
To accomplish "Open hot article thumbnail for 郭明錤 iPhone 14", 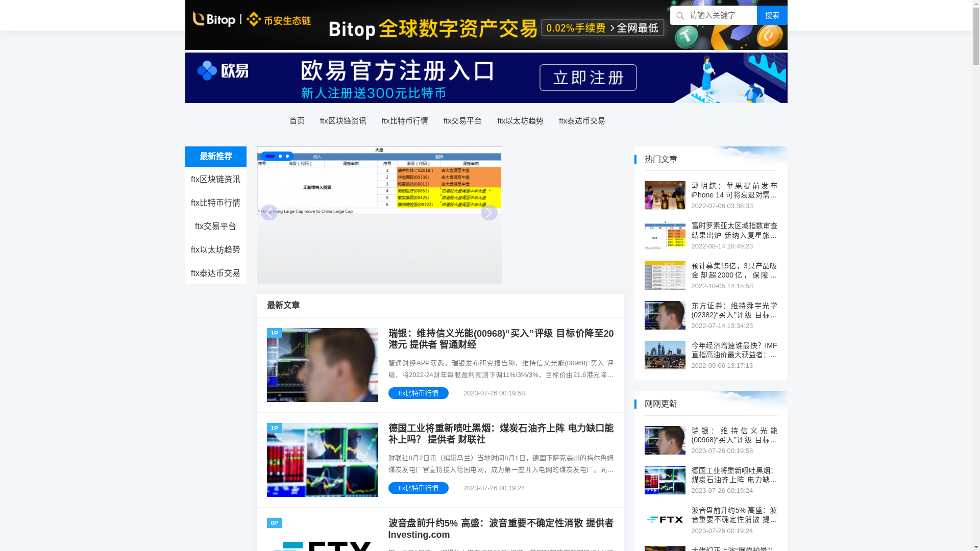I will [x=665, y=195].
